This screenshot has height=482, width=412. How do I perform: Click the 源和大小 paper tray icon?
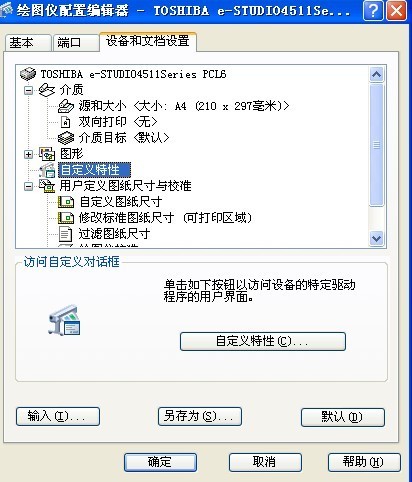(x=66, y=106)
